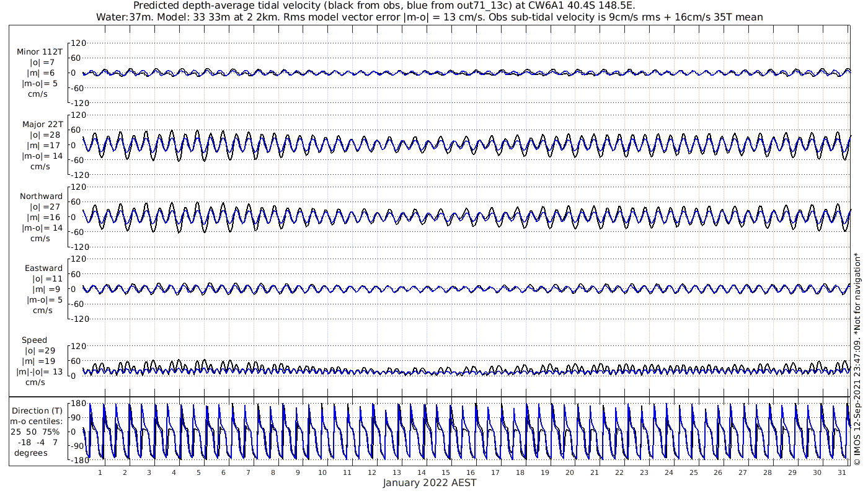
Task: Click day '29' on the date axis
Action: point(792,472)
